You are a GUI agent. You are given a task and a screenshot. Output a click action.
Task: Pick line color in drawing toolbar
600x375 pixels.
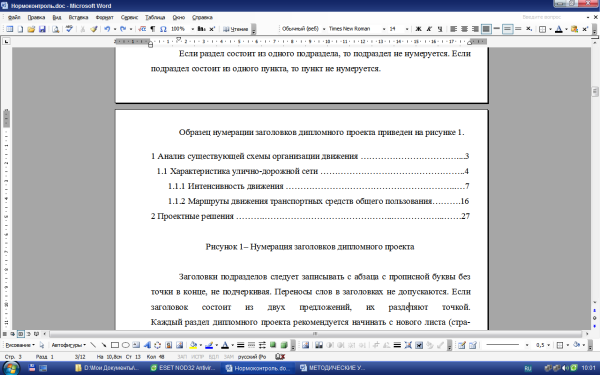tap(209, 345)
